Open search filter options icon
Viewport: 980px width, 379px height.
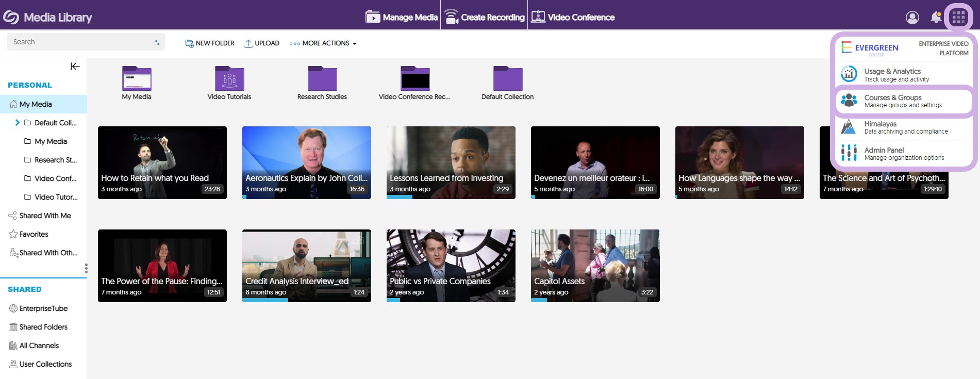point(157,42)
